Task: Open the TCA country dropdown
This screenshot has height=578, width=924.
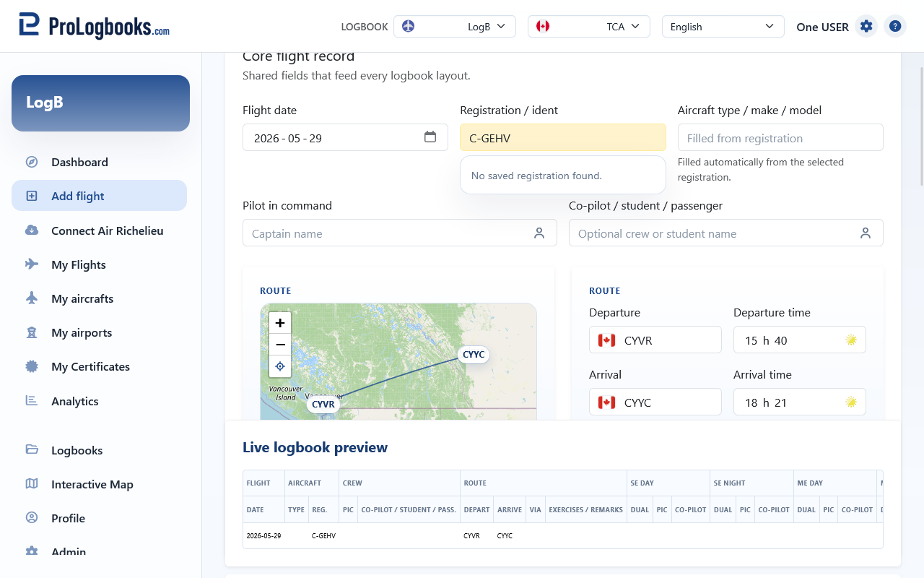Action: point(589,27)
